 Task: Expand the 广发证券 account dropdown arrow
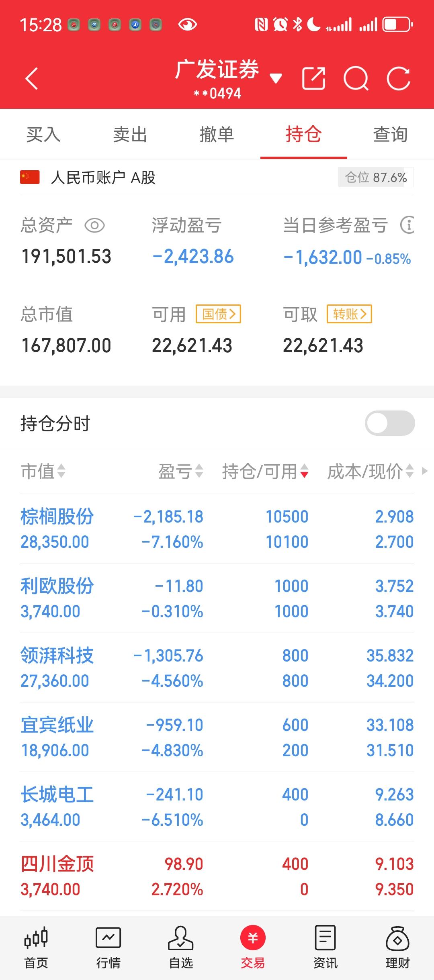tap(276, 78)
